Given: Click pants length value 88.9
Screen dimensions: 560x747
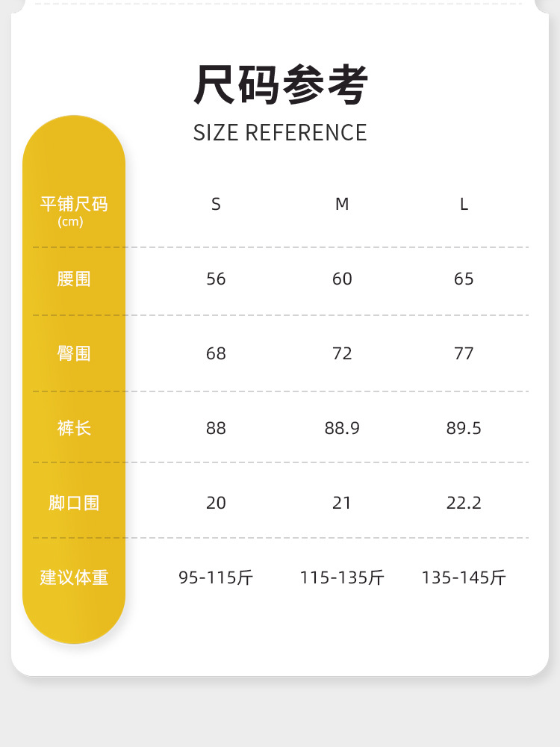Looking at the screenshot, I should [342, 428].
